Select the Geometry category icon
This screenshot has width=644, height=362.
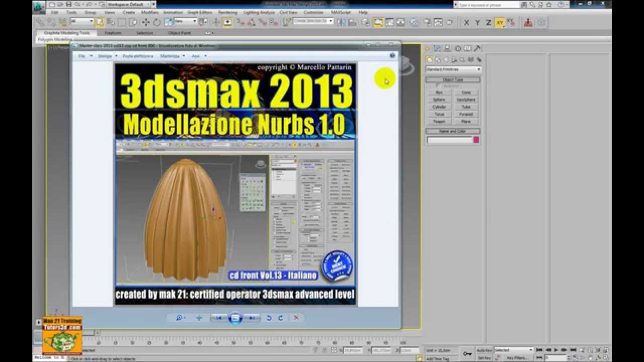click(x=430, y=60)
